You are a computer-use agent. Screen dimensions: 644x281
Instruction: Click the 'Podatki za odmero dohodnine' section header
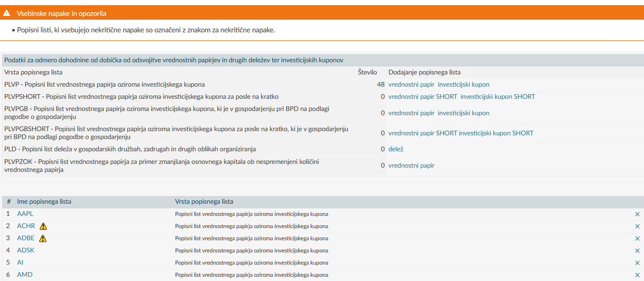click(174, 60)
